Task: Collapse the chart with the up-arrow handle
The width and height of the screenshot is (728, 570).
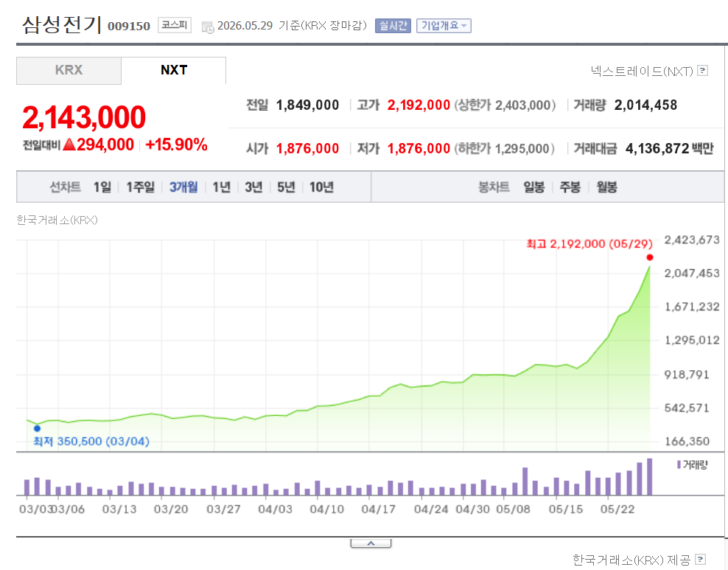Action: point(371,543)
